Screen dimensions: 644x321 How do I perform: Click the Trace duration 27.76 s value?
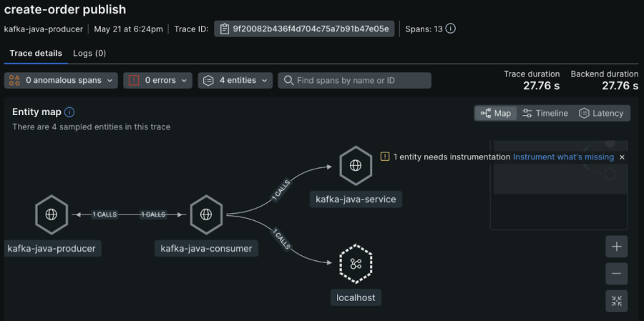[x=542, y=86]
